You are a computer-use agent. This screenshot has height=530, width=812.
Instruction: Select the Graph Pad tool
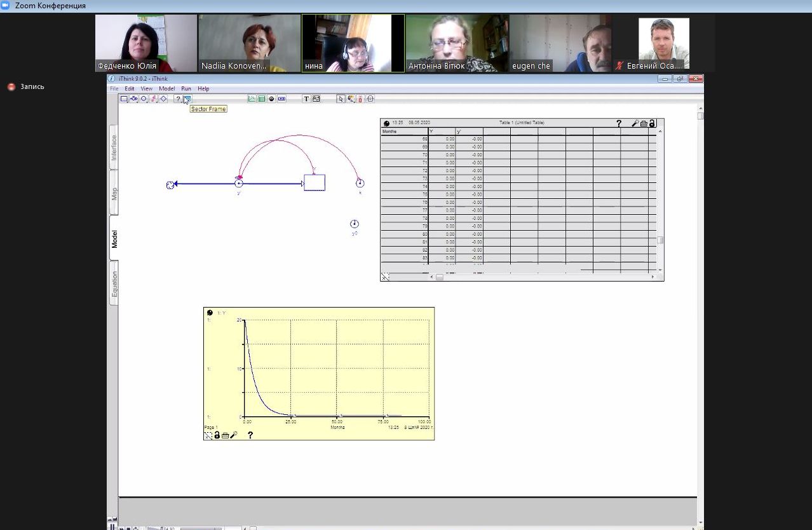click(x=252, y=99)
